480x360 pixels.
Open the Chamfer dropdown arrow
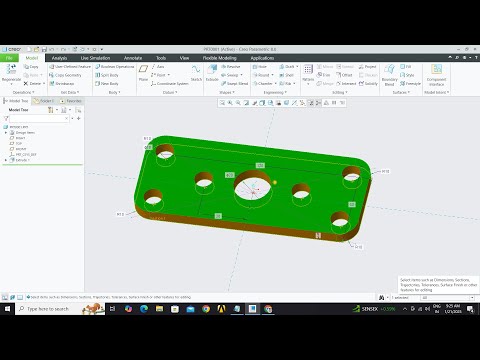pyautogui.click(x=276, y=83)
